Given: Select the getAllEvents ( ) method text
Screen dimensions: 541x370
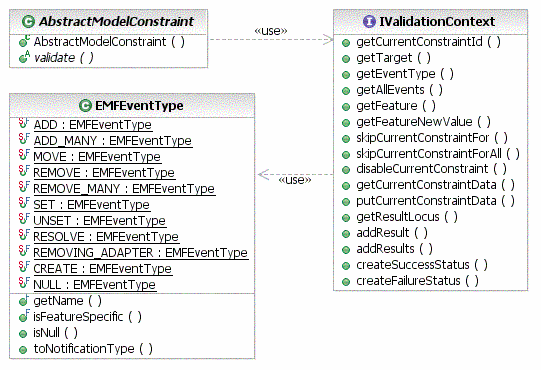Looking at the screenshot, I should (x=400, y=90).
